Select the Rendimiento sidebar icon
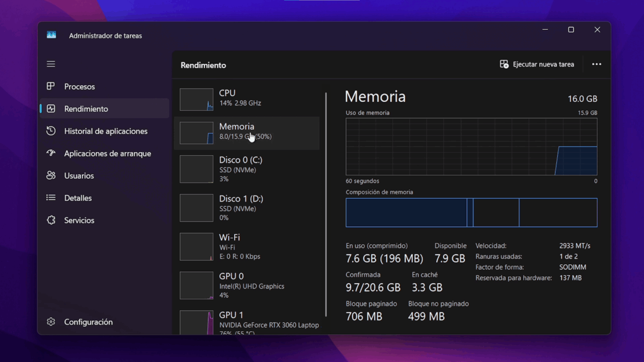 (51, 109)
